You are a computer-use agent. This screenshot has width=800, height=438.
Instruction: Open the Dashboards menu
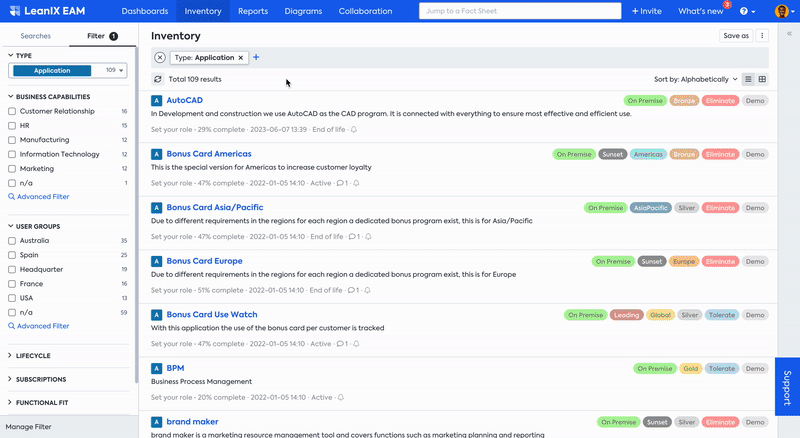pos(145,11)
